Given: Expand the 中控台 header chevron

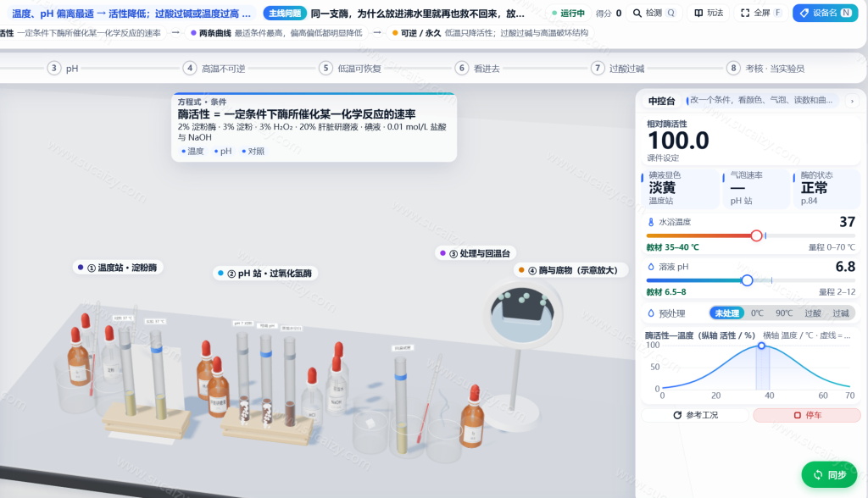Looking at the screenshot, I should [x=852, y=101].
